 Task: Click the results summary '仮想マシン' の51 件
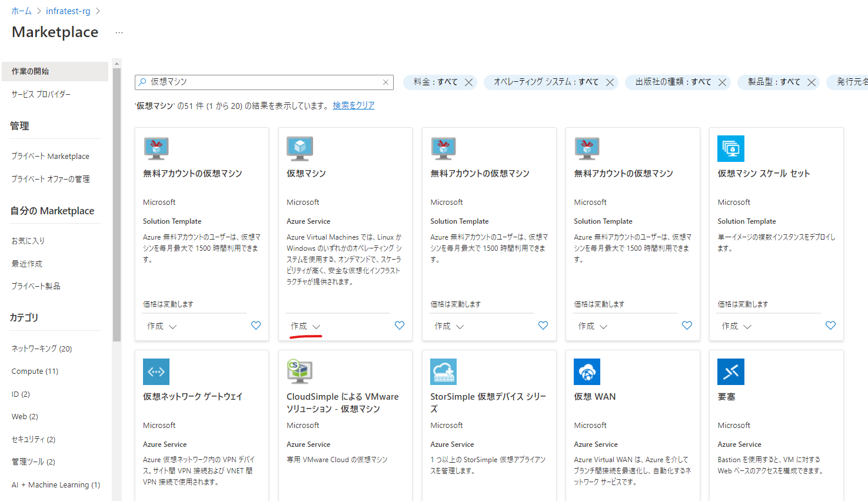click(231, 105)
